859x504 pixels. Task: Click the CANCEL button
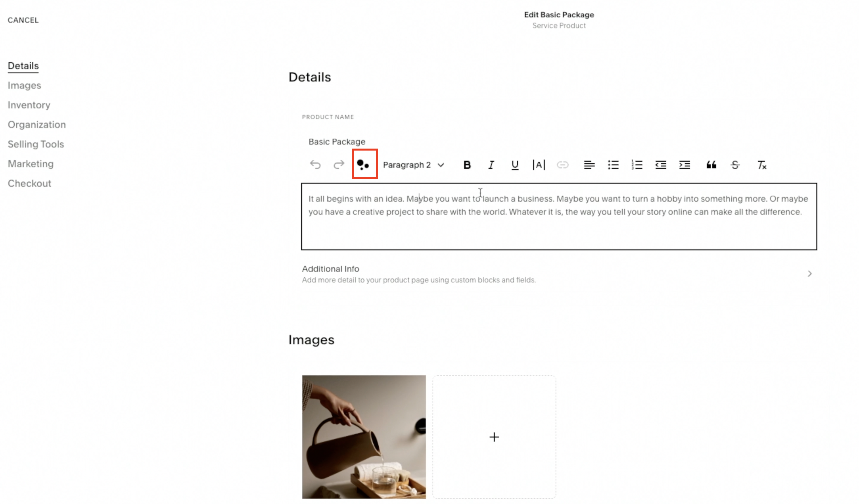23,20
